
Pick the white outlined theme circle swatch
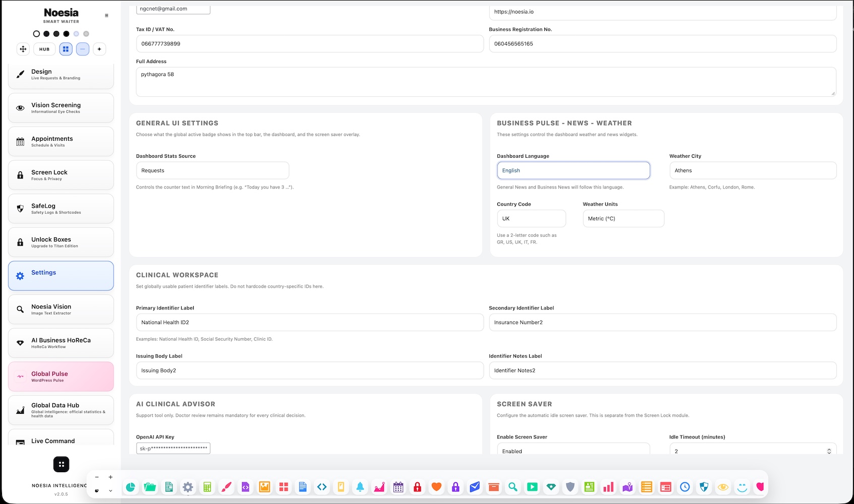click(x=36, y=34)
